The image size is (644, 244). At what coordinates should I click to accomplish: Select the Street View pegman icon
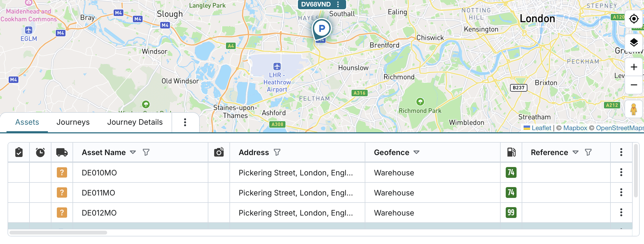pyautogui.click(x=634, y=109)
